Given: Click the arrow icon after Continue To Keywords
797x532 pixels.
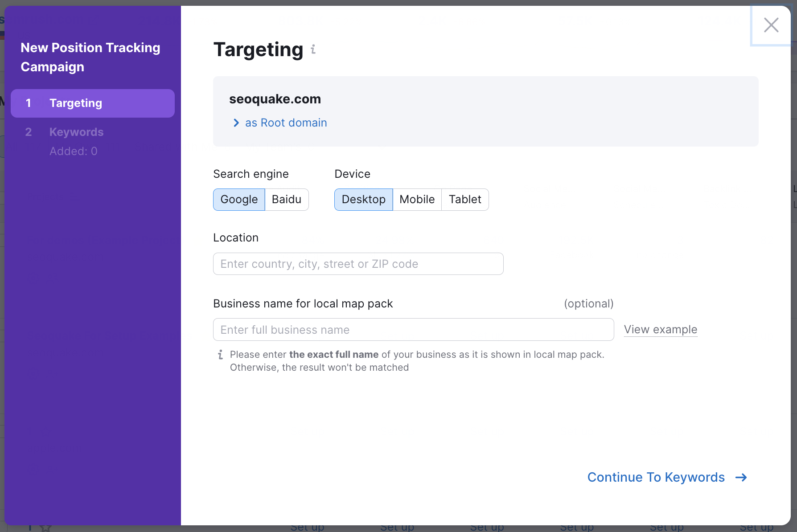Looking at the screenshot, I should click(741, 478).
